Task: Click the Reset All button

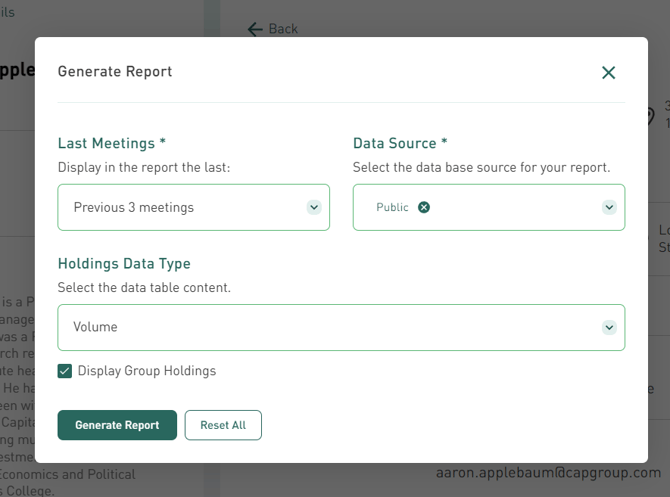Action: tap(223, 425)
